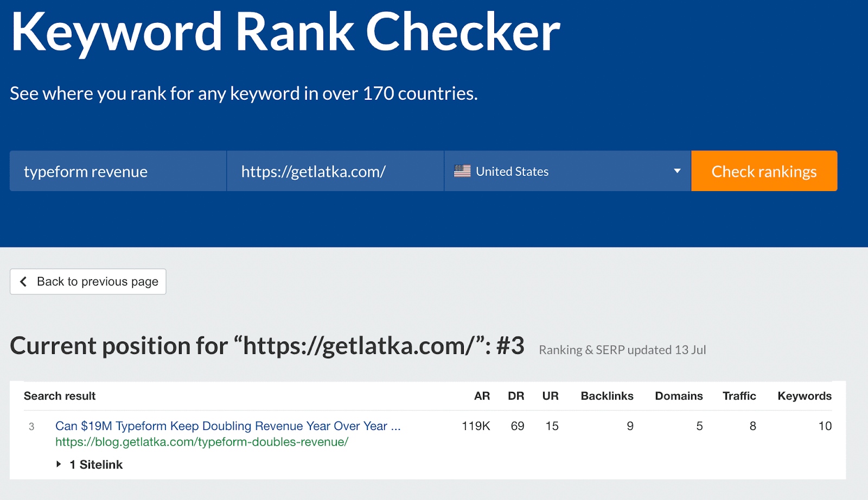Click the URL field with https://getlatka.com/
Viewport: 868px width, 500px height.
point(335,171)
